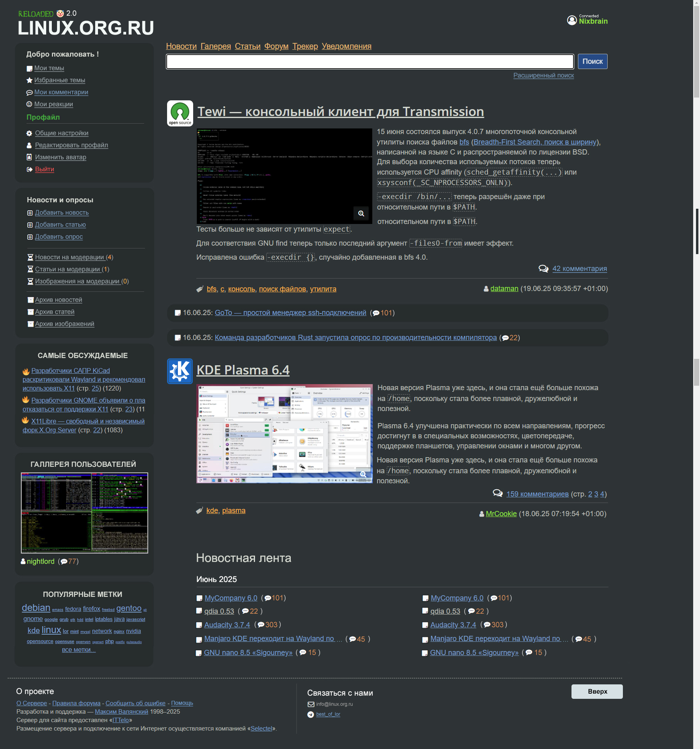Open Rust compiler performance survey link

tap(356, 338)
